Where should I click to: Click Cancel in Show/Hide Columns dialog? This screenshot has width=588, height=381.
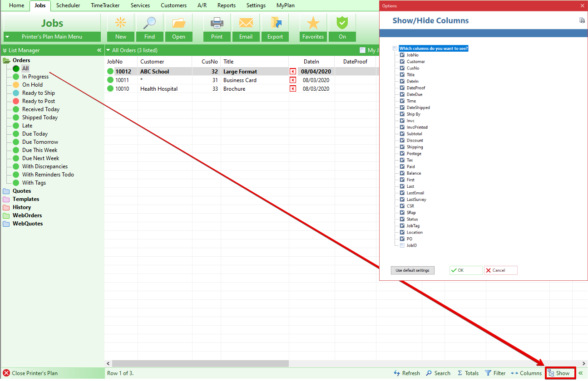click(x=500, y=270)
